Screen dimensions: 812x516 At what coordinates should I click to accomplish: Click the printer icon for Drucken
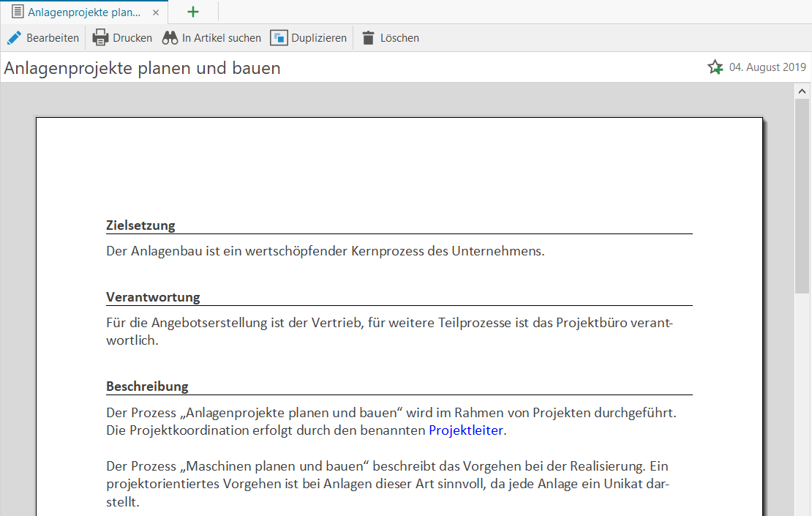click(x=100, y=38)
